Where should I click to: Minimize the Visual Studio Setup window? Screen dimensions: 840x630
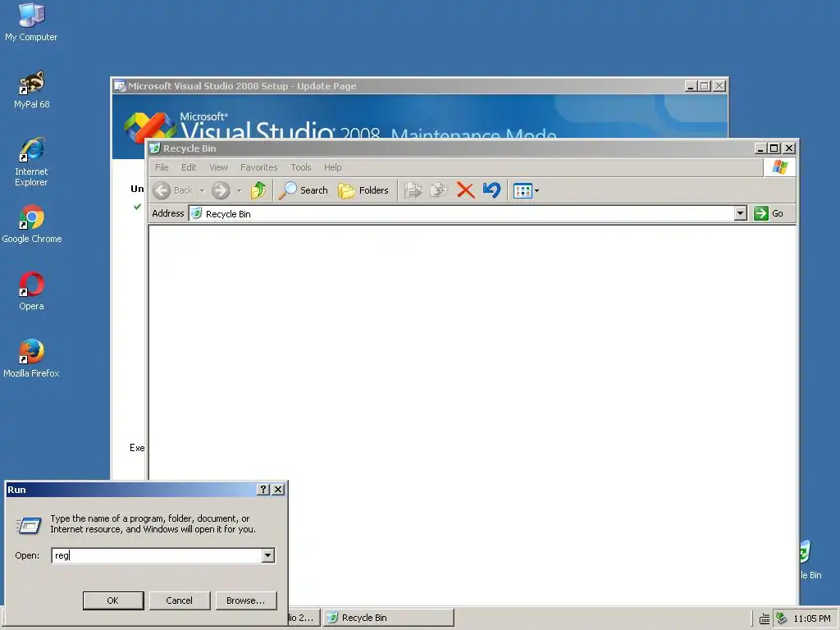pyautogui.click(x=691, y=85)
